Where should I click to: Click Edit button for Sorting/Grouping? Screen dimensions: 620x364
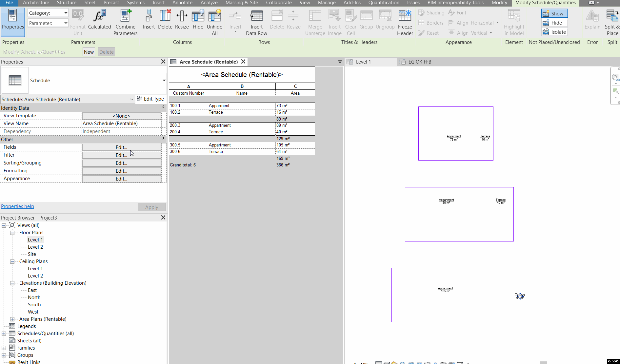coord(122,163)
